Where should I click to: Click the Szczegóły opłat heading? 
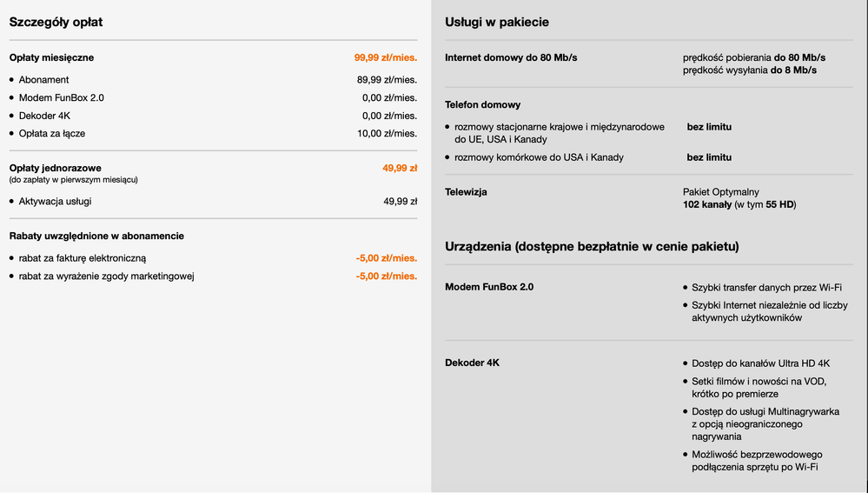(56, 22)
